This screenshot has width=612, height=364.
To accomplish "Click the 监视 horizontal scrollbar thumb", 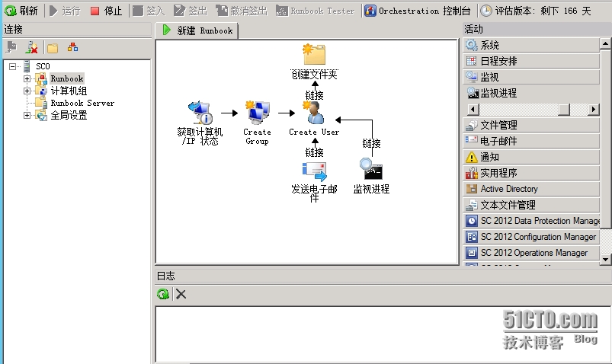I will (x=564, y=109).
